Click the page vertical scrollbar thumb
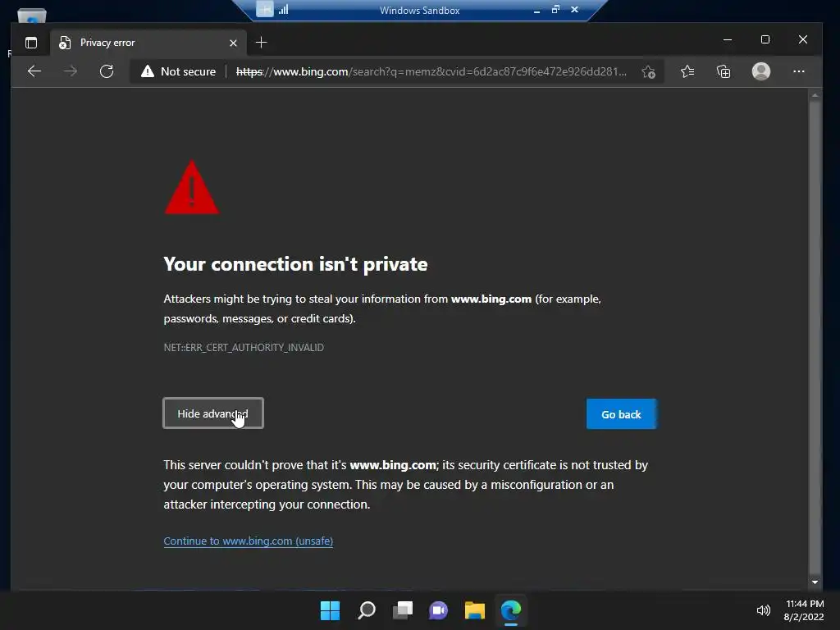This screenshot has height=630, width=840. point(815,336)
